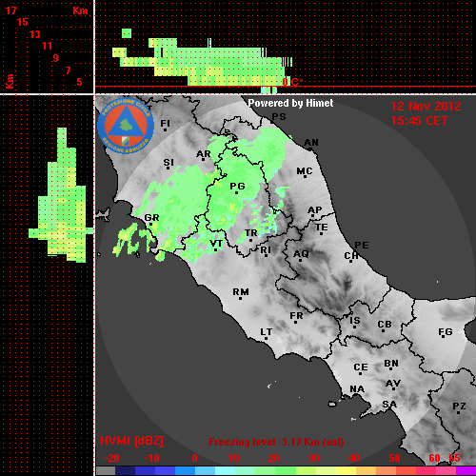Click the 40 dBZ legend value
Viewport: 476px width, 476px height.
[x=353, y=458]
